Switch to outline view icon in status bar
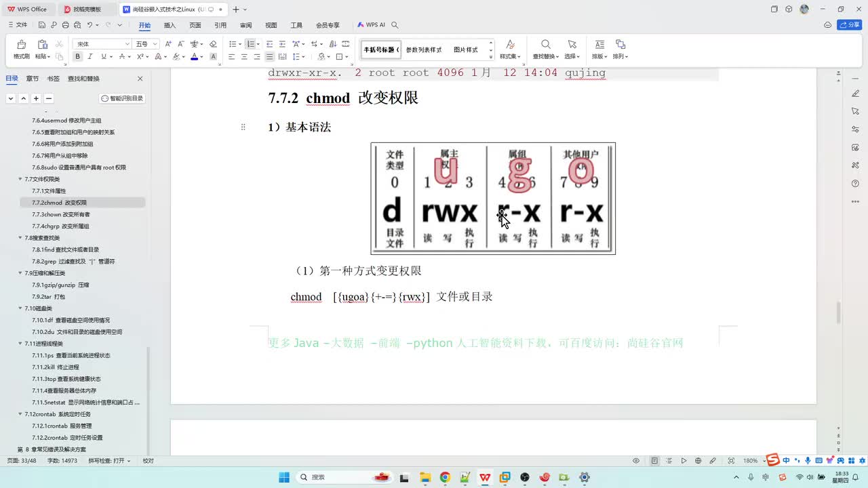This screenshot has height=488, width=868. [x=669, y=461]
